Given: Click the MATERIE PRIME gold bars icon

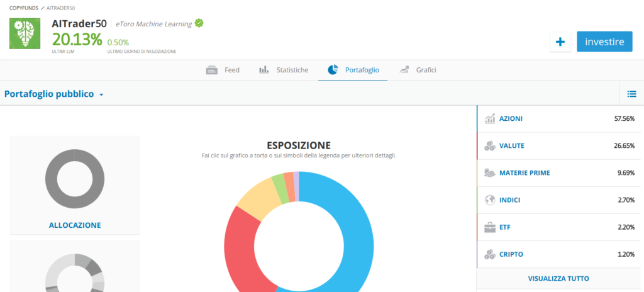Looking at the screenshot, I should pos(489,173).
